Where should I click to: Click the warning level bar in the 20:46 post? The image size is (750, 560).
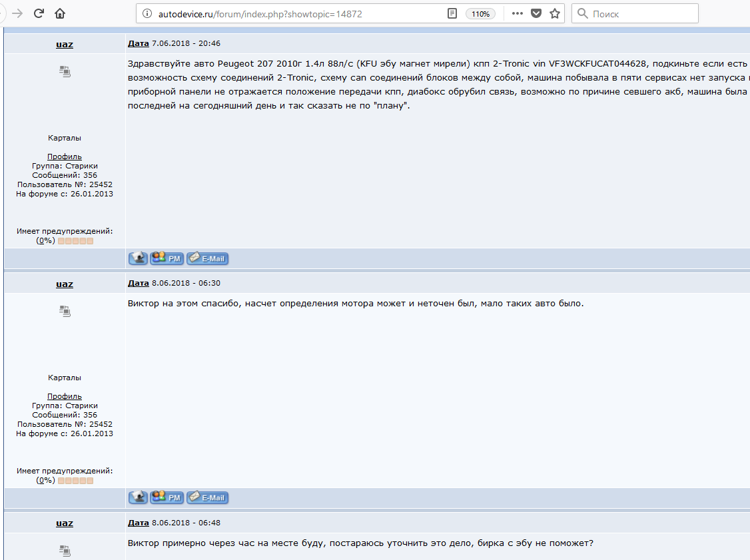tap(75, 241)
